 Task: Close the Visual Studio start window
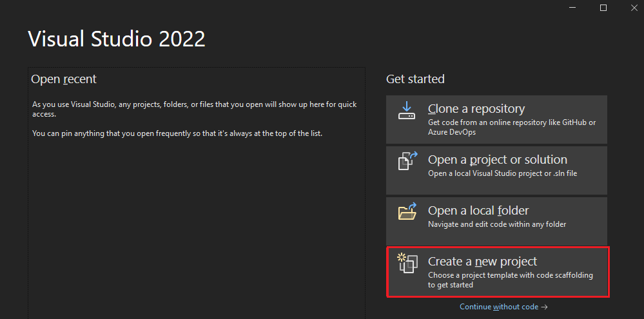634,8
